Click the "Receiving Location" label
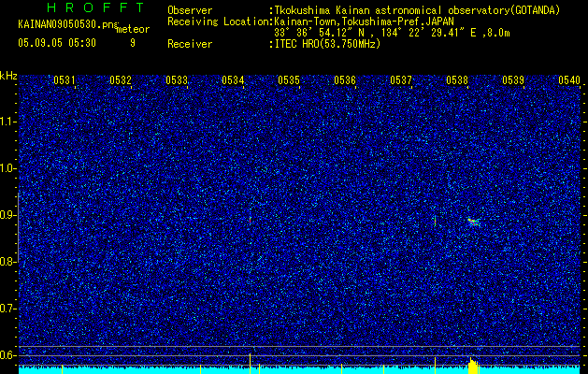 [218, 22]
